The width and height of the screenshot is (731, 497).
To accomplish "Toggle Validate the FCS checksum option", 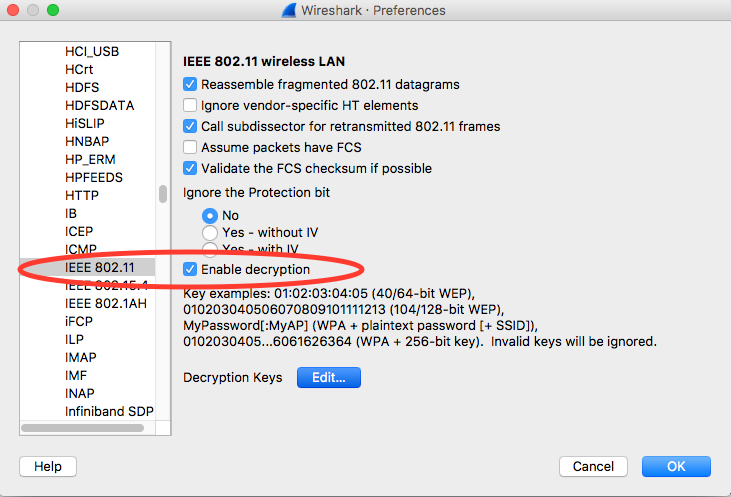I will pyautogui.click(x=191, y=168).
